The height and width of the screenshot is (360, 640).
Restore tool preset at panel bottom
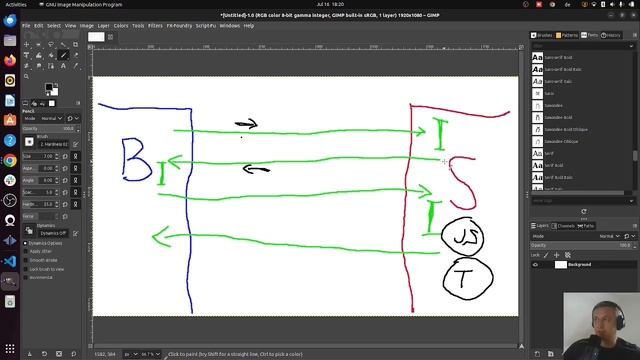tap(44, 353)
